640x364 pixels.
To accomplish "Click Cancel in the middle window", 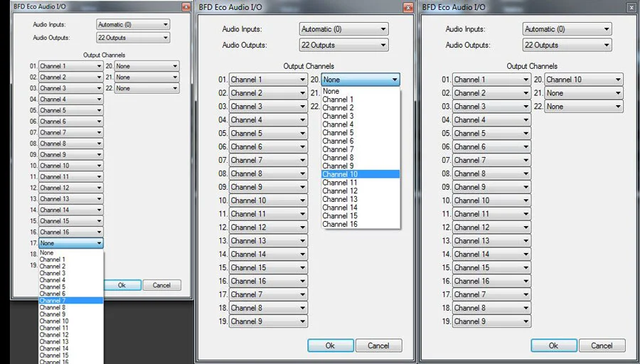I will (x=379, y=346).
